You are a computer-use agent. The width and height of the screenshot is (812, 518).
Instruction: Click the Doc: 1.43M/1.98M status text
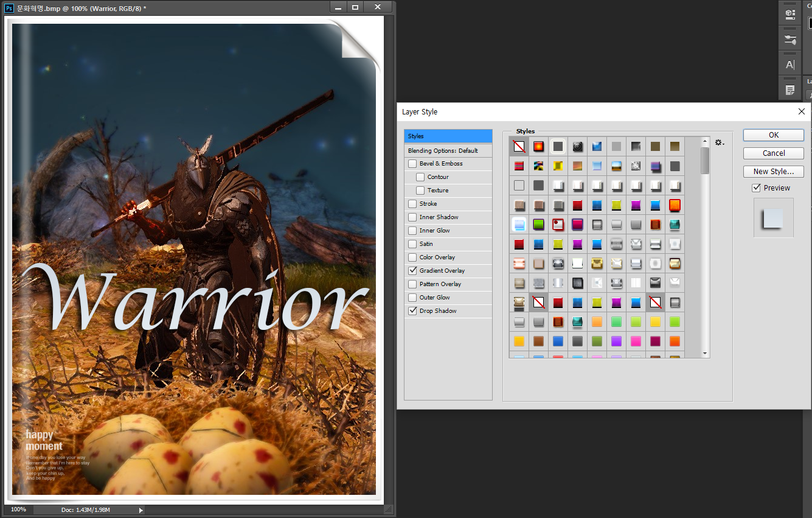[x=86, y=510]
